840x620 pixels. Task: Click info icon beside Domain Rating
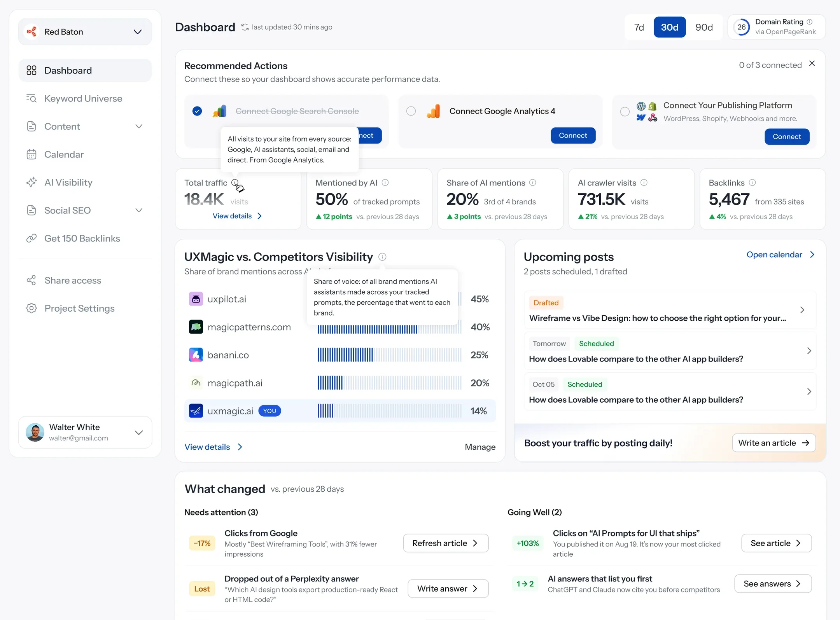[x=810, y=22]
